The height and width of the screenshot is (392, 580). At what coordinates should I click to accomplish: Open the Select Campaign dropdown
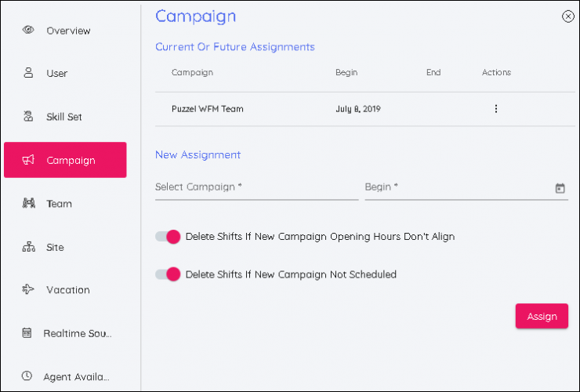256,187
